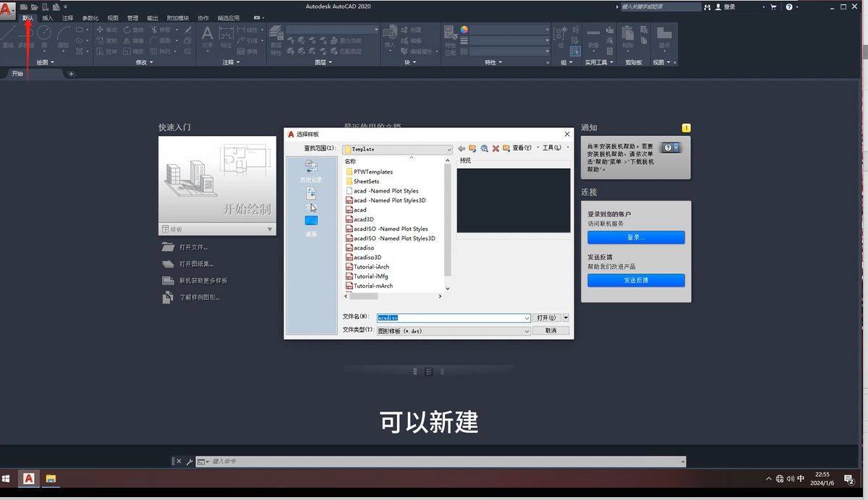Expand the 特性 panel flyout
The width and height of the screenshot is (868, 500).
(x=493, y=62)
